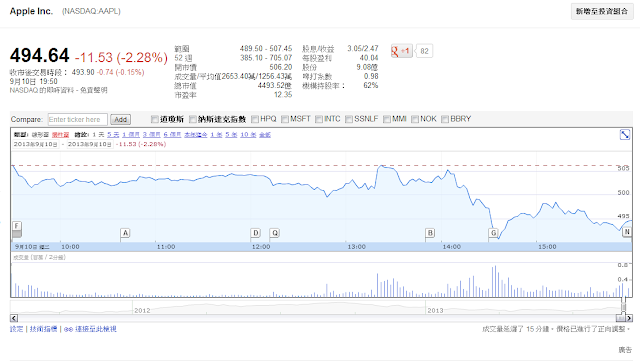Click the 連結至此檢視 (link to this view) link
640x362 pixels.
(x=90, y=329)
